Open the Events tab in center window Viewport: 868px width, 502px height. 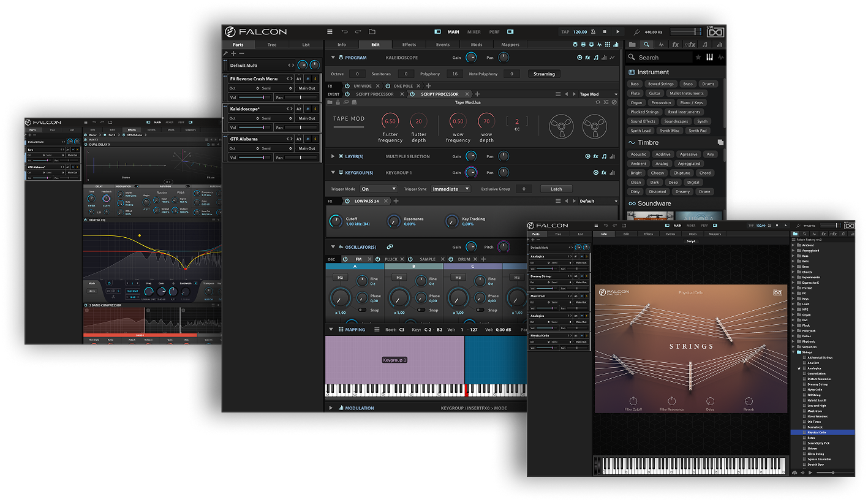coord(443,45)
